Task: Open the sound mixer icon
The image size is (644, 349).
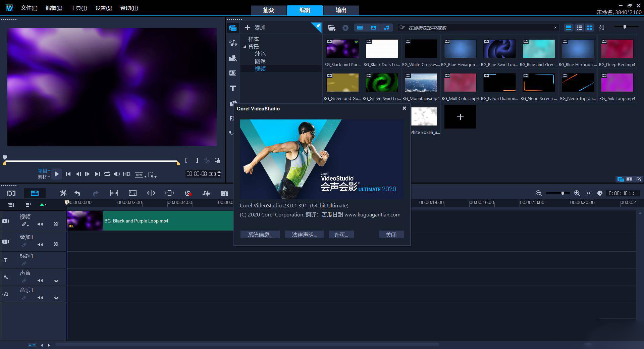Action: tap(206, 193)
